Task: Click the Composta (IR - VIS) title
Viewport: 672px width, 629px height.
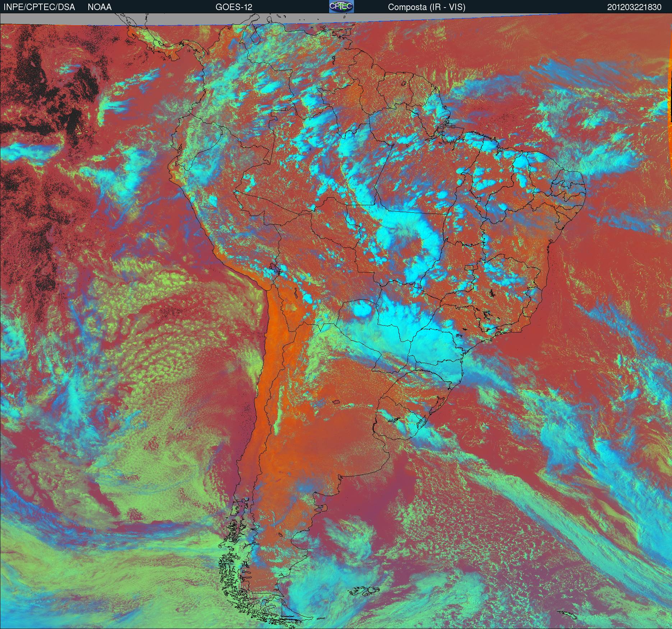Action: 427,7
